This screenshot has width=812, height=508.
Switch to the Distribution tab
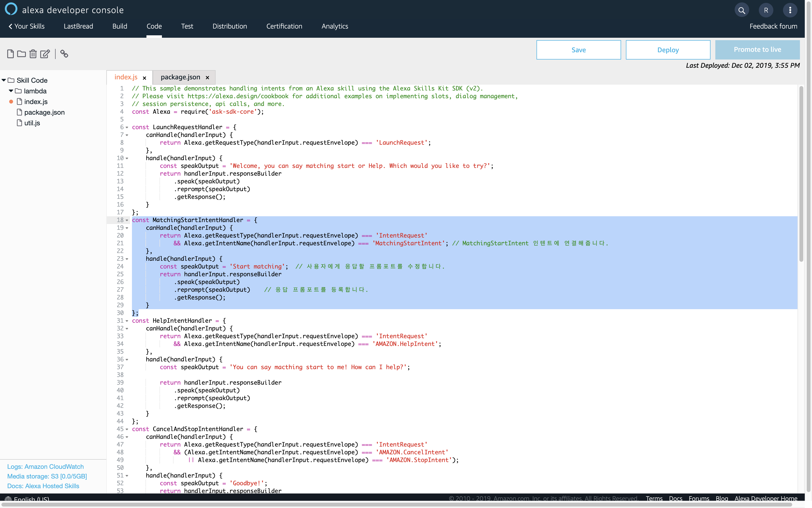[230, 26]
